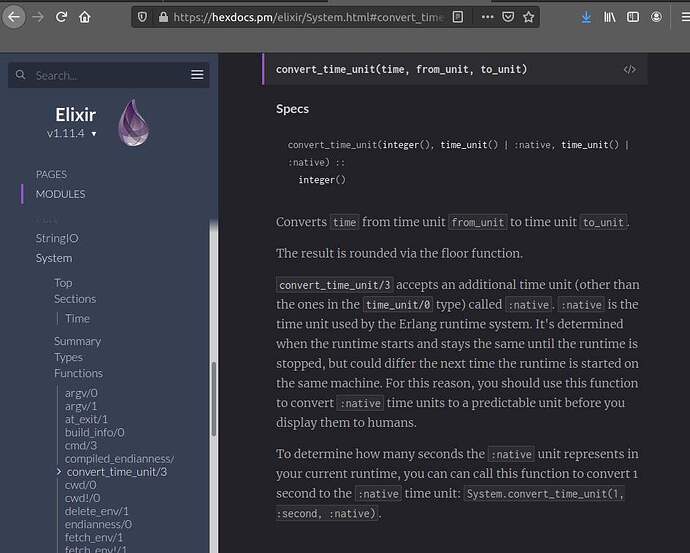The width and height of the screenshot is (690, 553).
Task: Open delete_env/1 function docs
Action: click(96, 511)
